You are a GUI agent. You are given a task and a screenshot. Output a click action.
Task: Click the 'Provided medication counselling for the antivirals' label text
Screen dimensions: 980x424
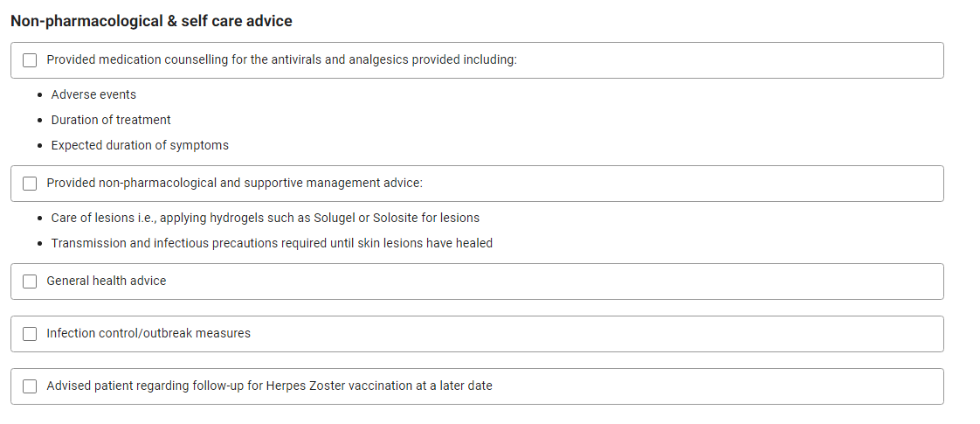point(282,60)
